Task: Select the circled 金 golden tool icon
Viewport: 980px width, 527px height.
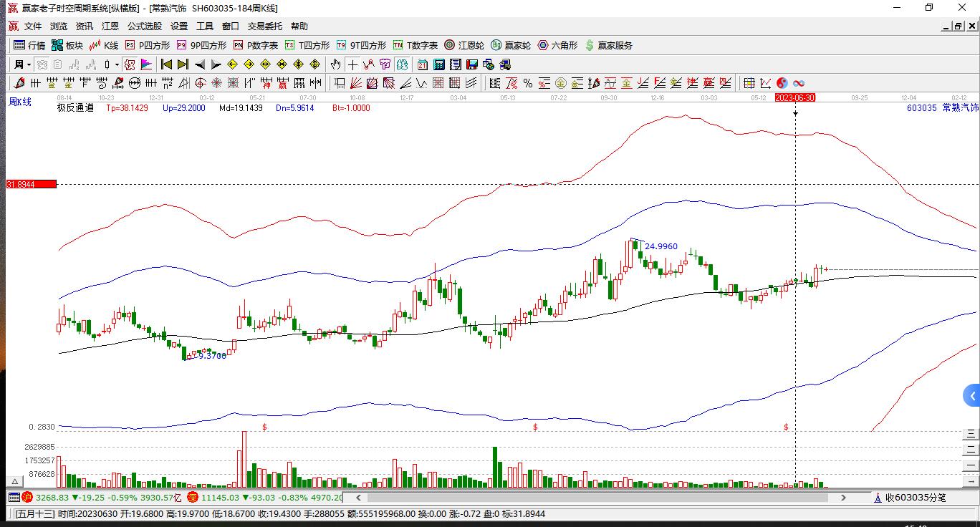Action: 561,83
